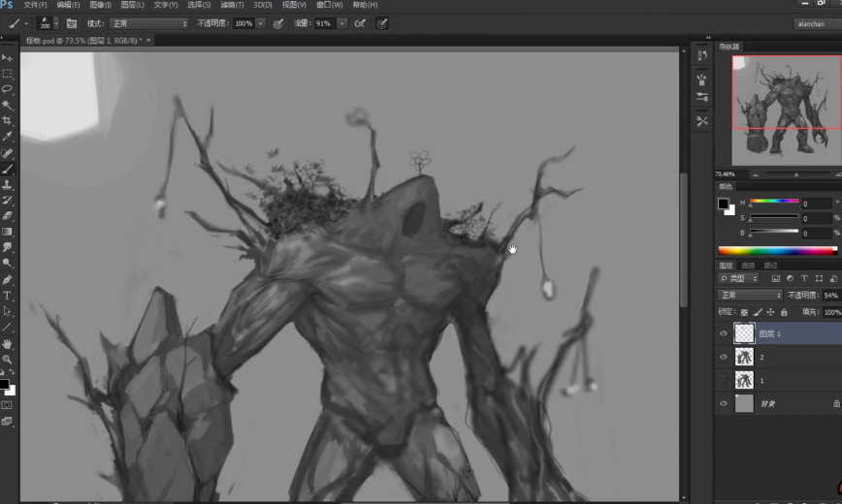Open workspace switcher alanchan
842x504 pixels.
(817, 23)
